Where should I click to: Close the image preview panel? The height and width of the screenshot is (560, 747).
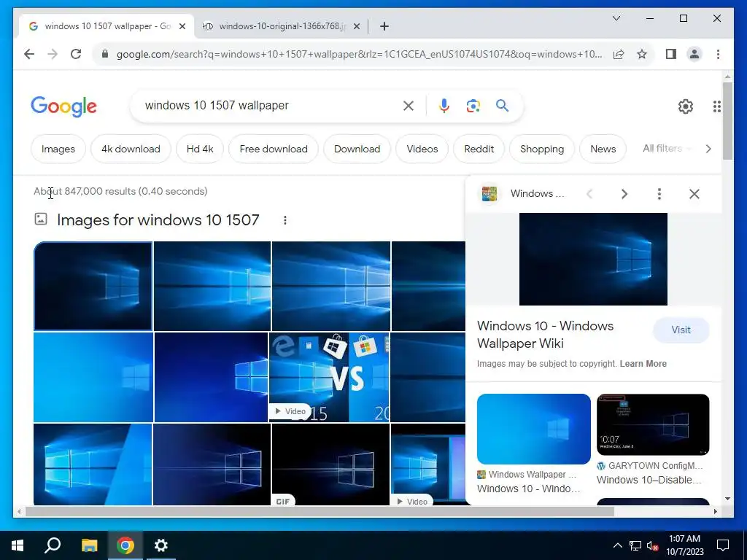(x=694, y=194)
